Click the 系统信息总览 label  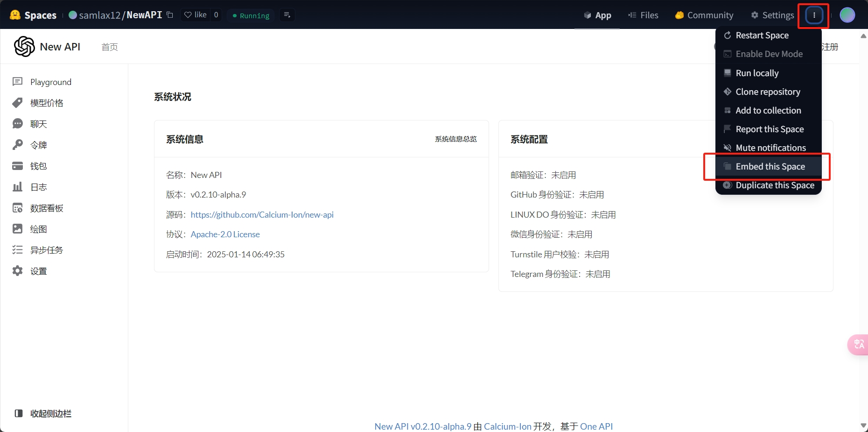[456, 139]
